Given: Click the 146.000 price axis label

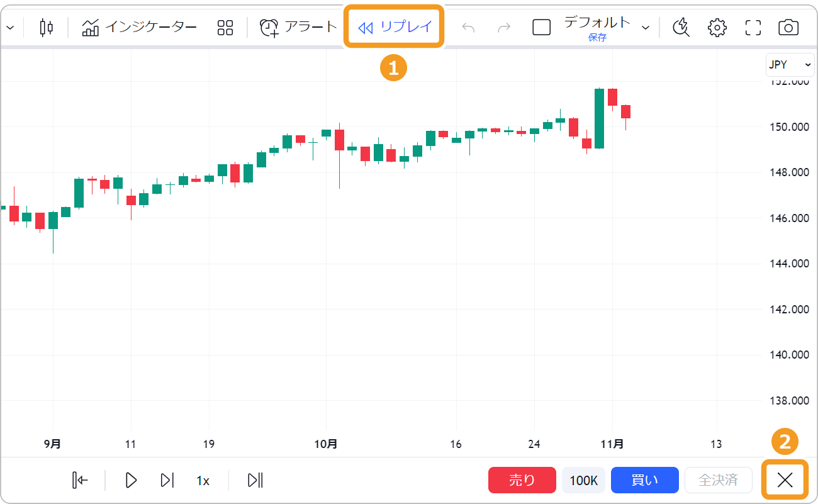Looking at the screenshot, I should tap(789, 218).
